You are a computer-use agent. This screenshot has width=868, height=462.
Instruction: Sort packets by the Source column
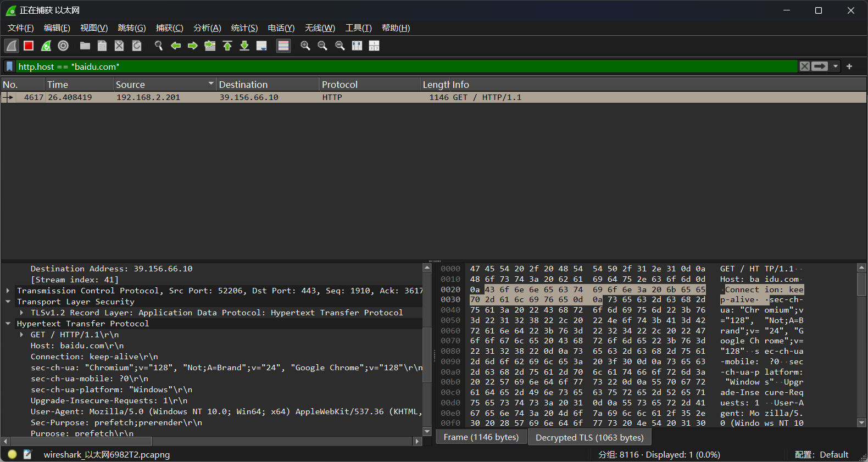(164, 85)
